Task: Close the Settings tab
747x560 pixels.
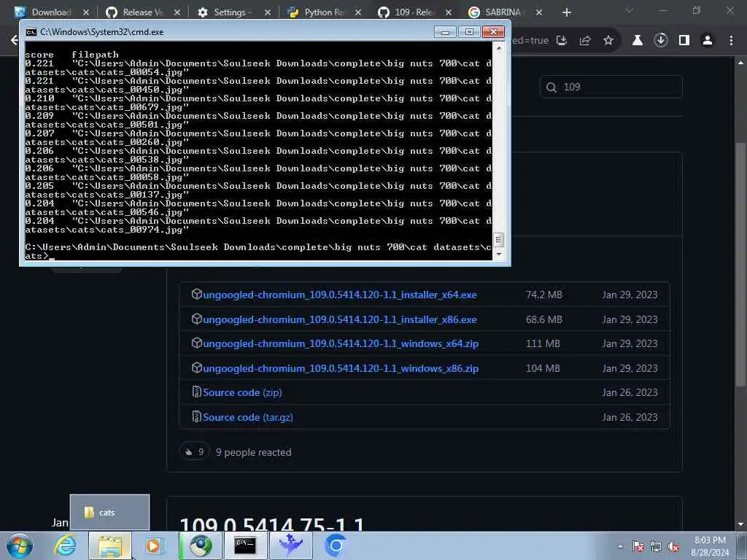Action: tap(268, 12)
